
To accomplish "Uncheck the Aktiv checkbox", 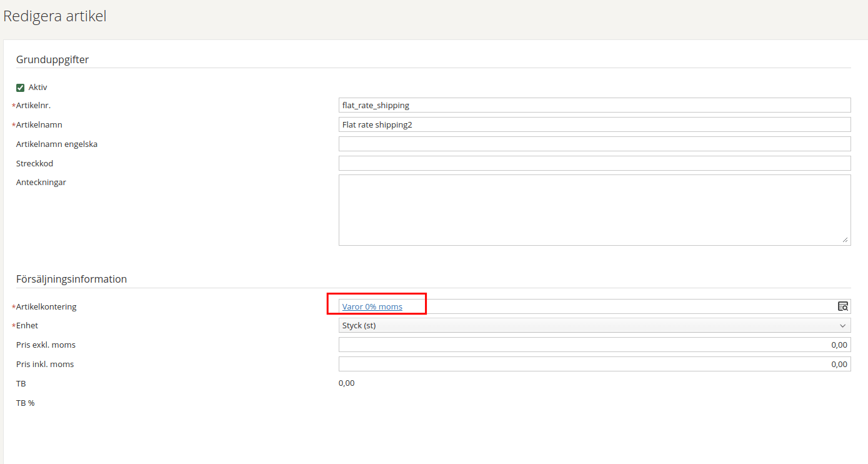I will (21, 88).
